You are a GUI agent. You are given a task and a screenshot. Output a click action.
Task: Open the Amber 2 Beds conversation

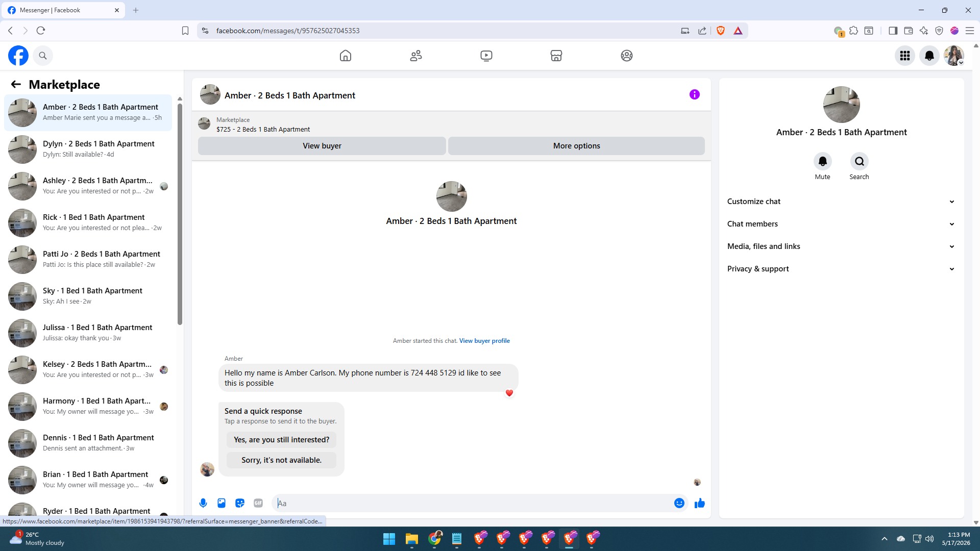(x=88, y=112)
